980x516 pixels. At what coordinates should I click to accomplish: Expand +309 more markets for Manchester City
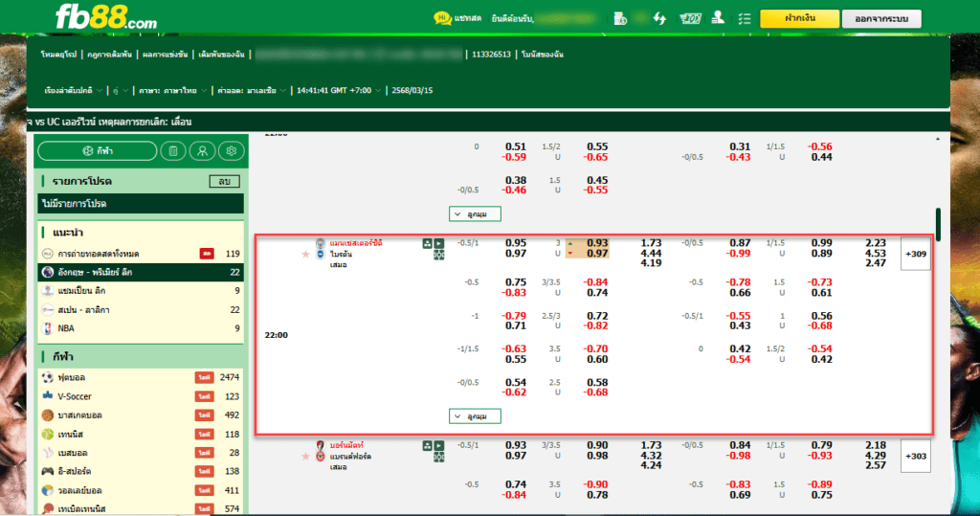(916, 254)
